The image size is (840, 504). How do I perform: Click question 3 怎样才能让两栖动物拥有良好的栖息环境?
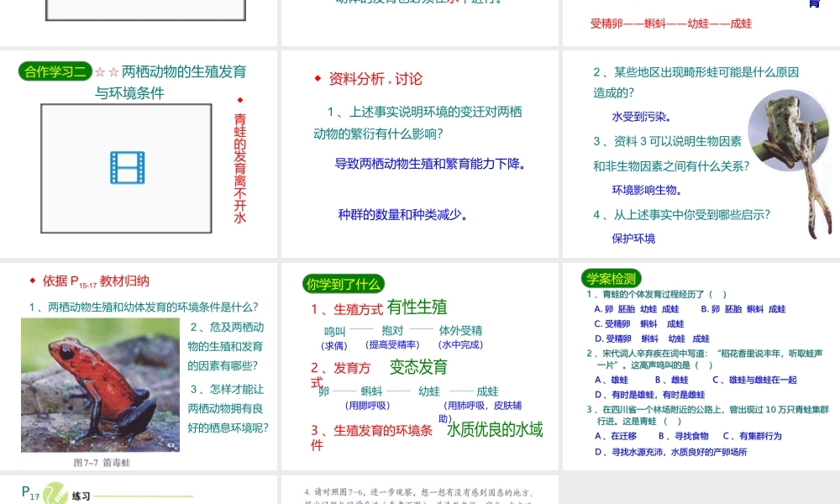pyautogui.click(x=228, y=408)
